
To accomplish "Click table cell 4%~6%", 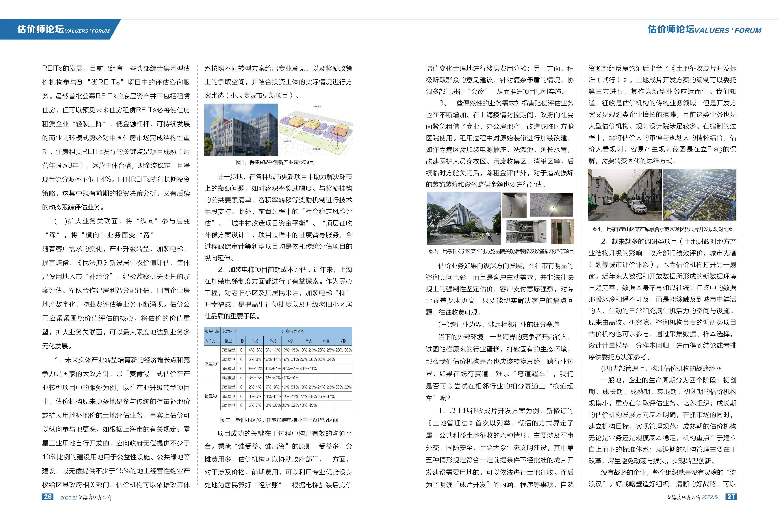I will pos(255,350).
